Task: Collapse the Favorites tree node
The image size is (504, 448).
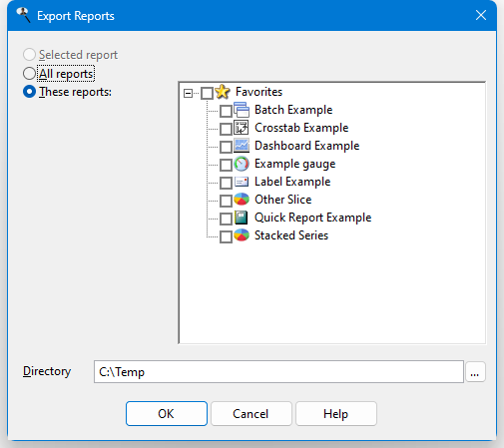Action: click(x=188, y=93)
